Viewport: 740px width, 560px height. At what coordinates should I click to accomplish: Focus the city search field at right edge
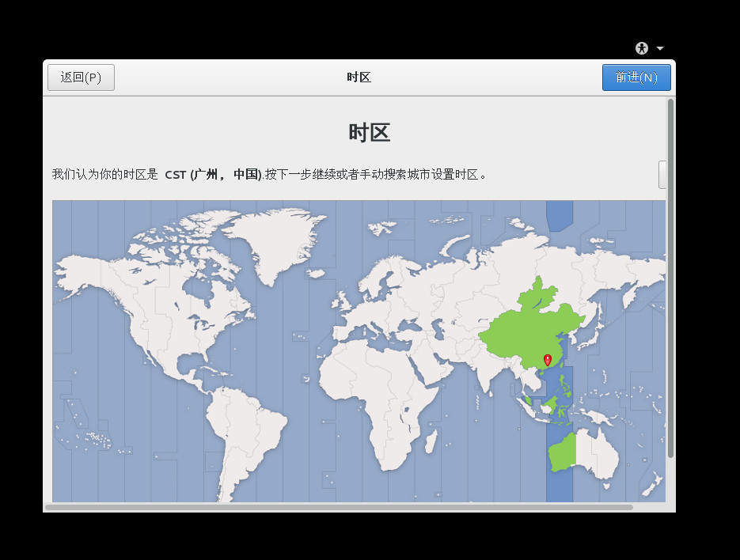pyautogui.click(x=662, y=175)
